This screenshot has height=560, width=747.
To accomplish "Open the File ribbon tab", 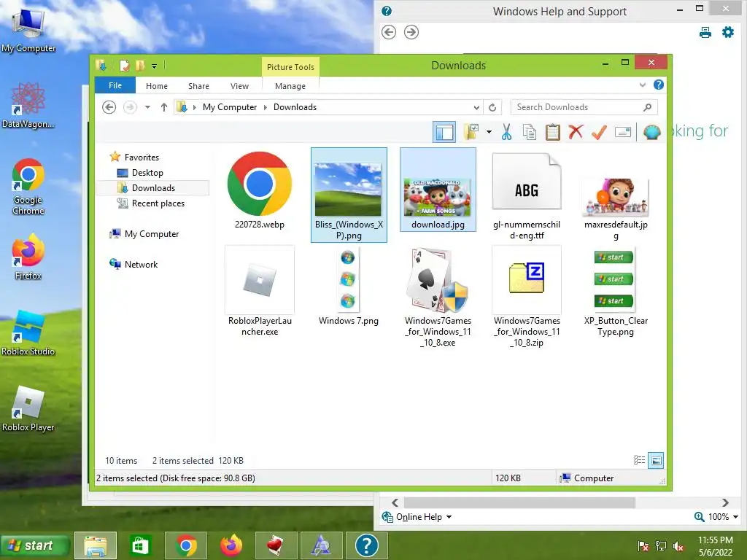I will pyautogui.click(x=115, y=86).
